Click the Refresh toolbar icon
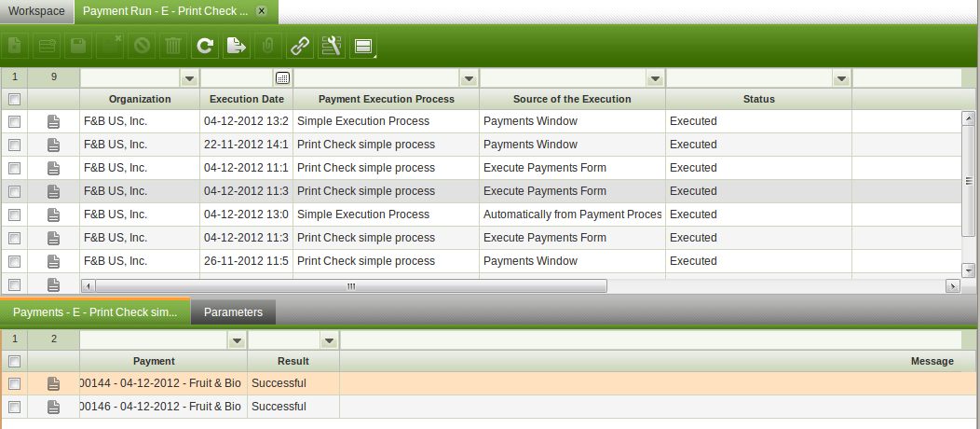Image resolution: width=980 pixels, height=429 pixels. [x=205, y=45]
